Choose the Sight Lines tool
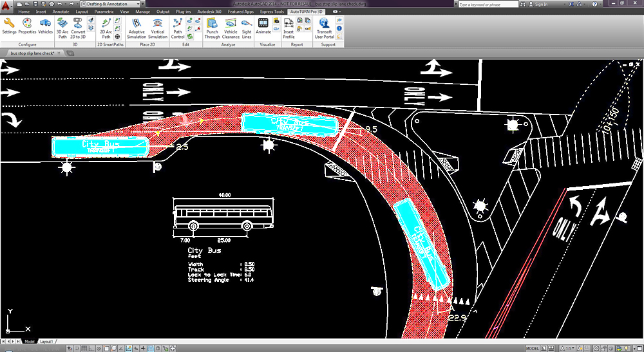 tap(247, 27)
